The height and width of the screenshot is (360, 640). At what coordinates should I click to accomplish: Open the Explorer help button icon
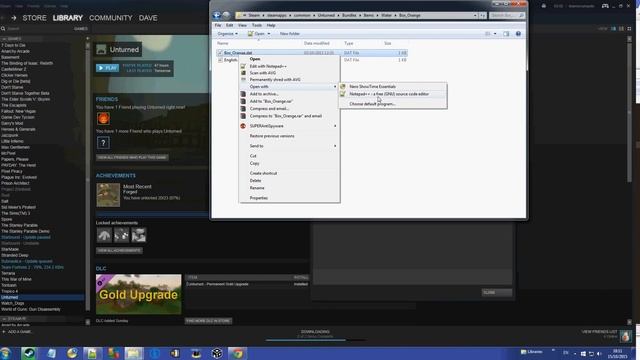tap(518, 34)
